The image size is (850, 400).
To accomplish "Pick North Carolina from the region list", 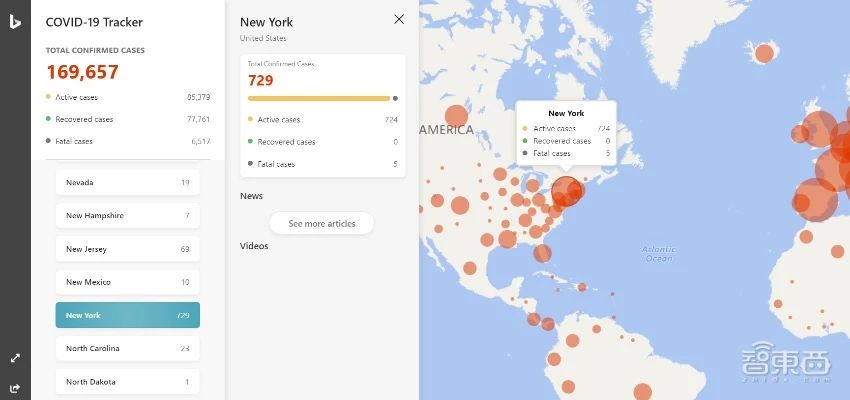I will point(127,348).
